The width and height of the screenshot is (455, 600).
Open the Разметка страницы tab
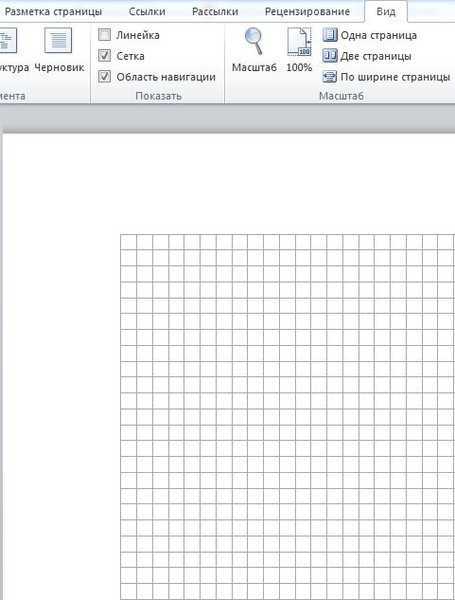pos(53,11)
